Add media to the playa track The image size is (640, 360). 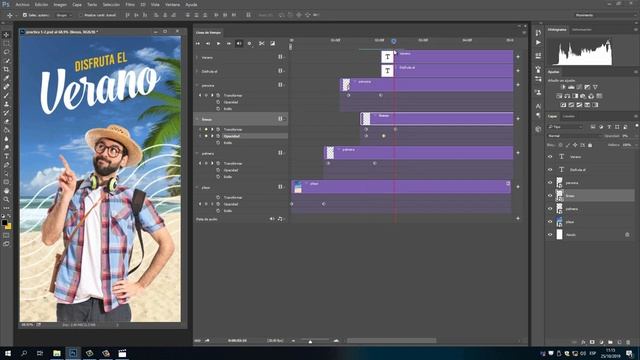tap(518, 187)
